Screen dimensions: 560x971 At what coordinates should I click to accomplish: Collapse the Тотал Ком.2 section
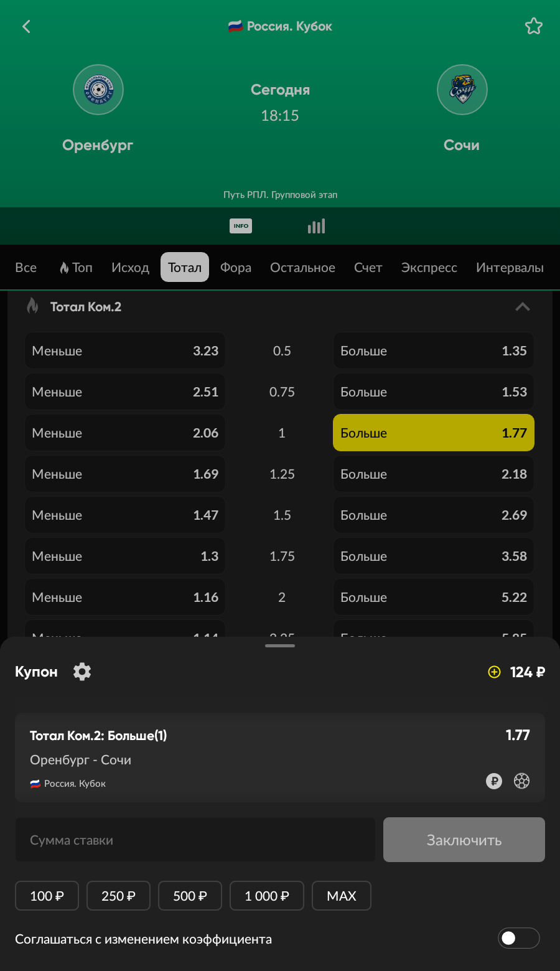coord(523,307)
